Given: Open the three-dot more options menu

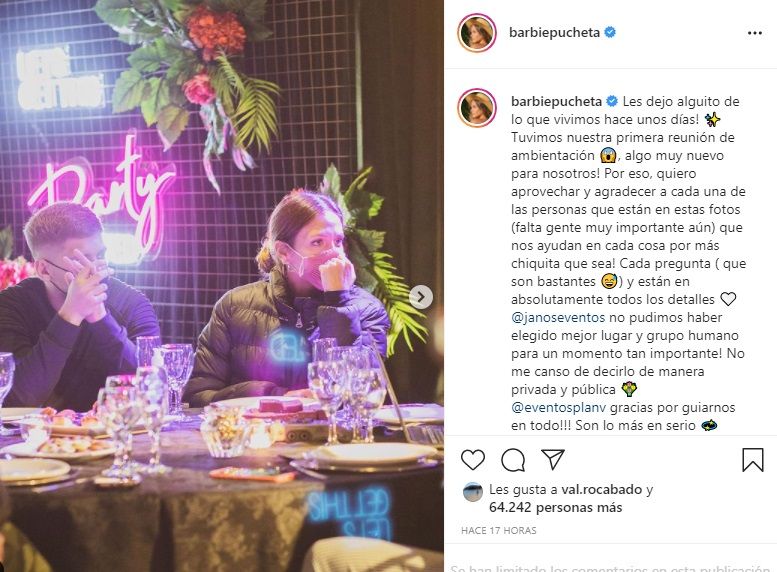Looking at the screenshot, I should (x=755, y=33).
